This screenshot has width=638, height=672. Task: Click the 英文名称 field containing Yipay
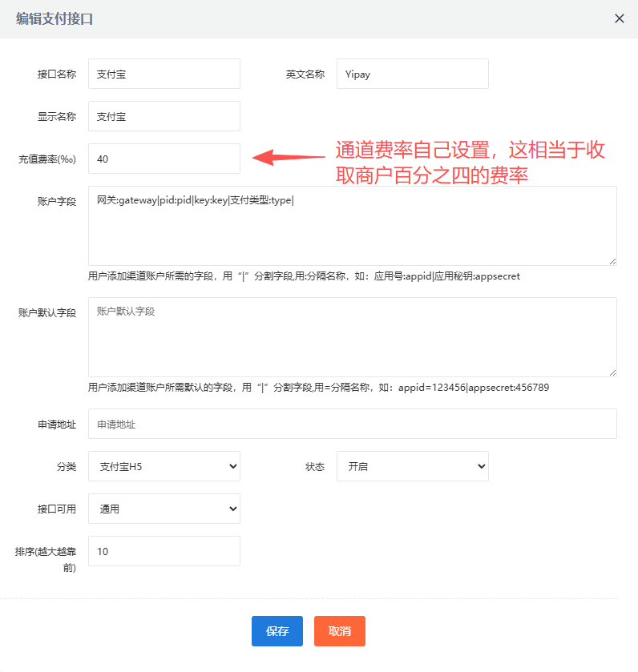pyautogui.click(x=412, y=74)
